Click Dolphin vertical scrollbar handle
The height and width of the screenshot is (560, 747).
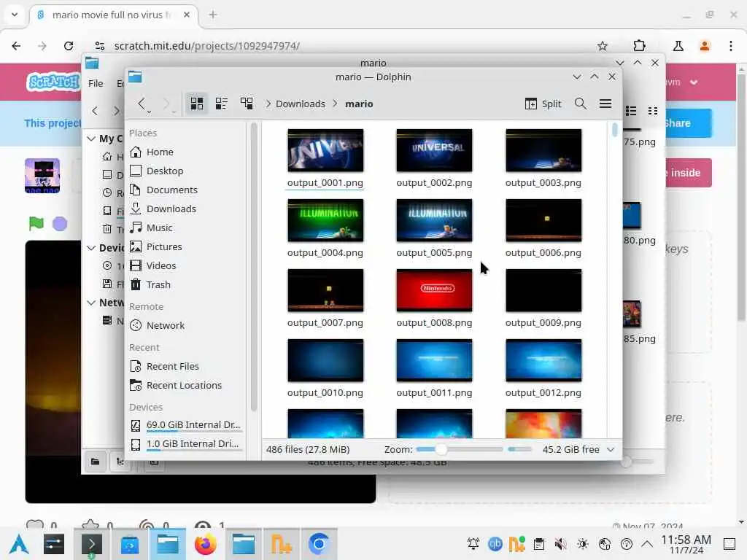click(615, 130)
